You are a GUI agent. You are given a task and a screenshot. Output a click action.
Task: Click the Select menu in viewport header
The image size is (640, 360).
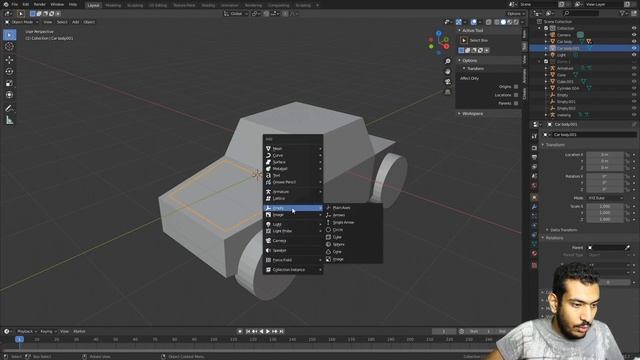point(62,22)
